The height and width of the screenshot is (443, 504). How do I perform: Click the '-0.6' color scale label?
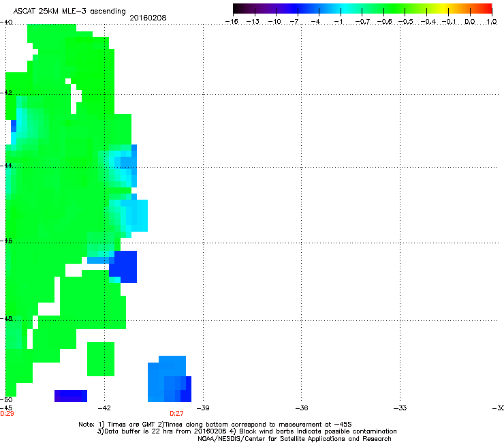coord(384,22)
